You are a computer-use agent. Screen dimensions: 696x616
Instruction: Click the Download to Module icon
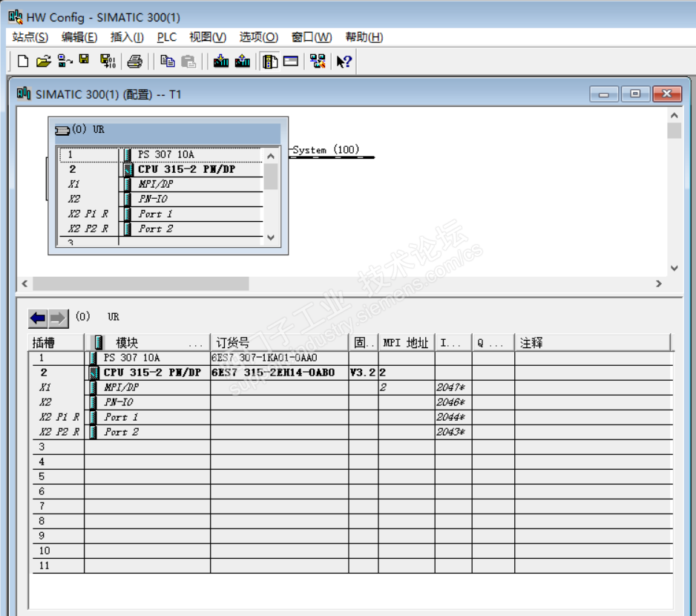[x=220, y=61]
